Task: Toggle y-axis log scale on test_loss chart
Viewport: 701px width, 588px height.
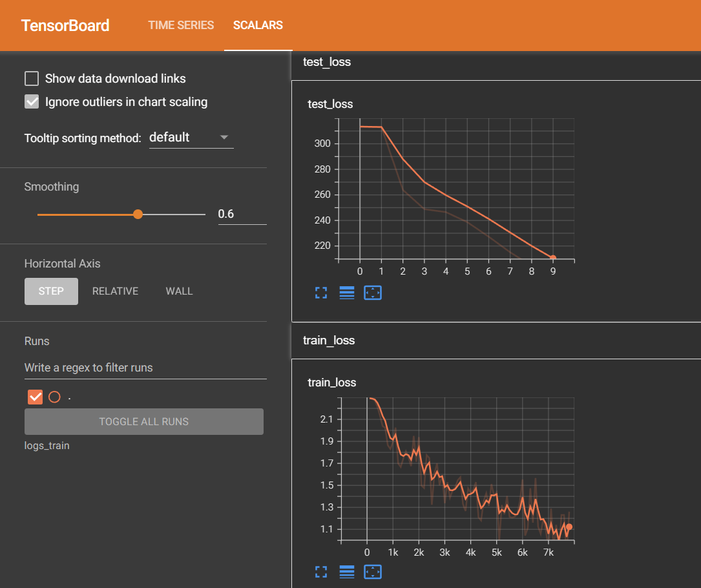Action: click(x=347, y=293)
